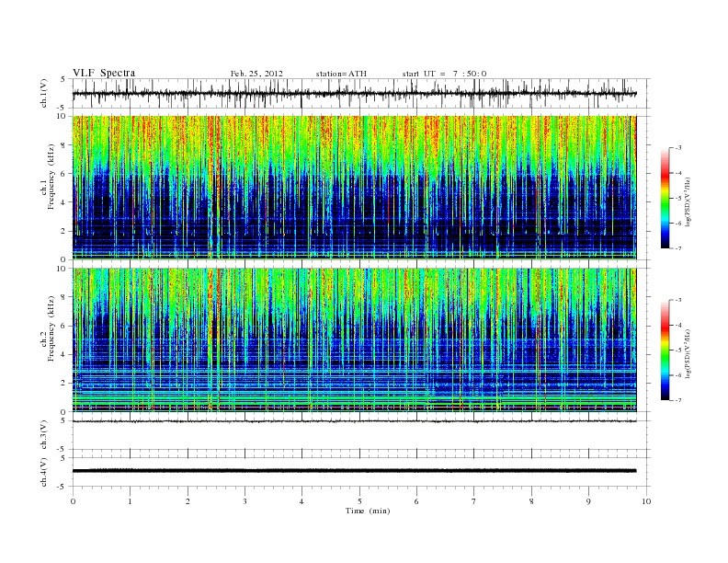The height and width of the screenshot is (563, 728).
Task: Click the '4' minute tick label
Action: click(301, 501)
